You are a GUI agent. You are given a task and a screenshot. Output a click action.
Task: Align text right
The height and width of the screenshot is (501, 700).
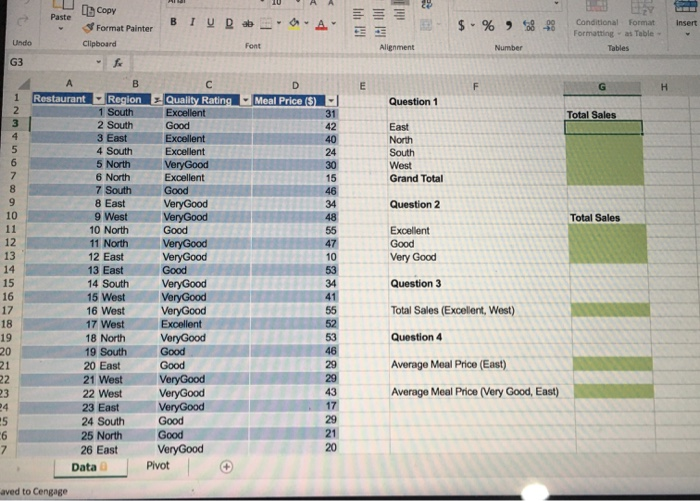tap(399, 14)
